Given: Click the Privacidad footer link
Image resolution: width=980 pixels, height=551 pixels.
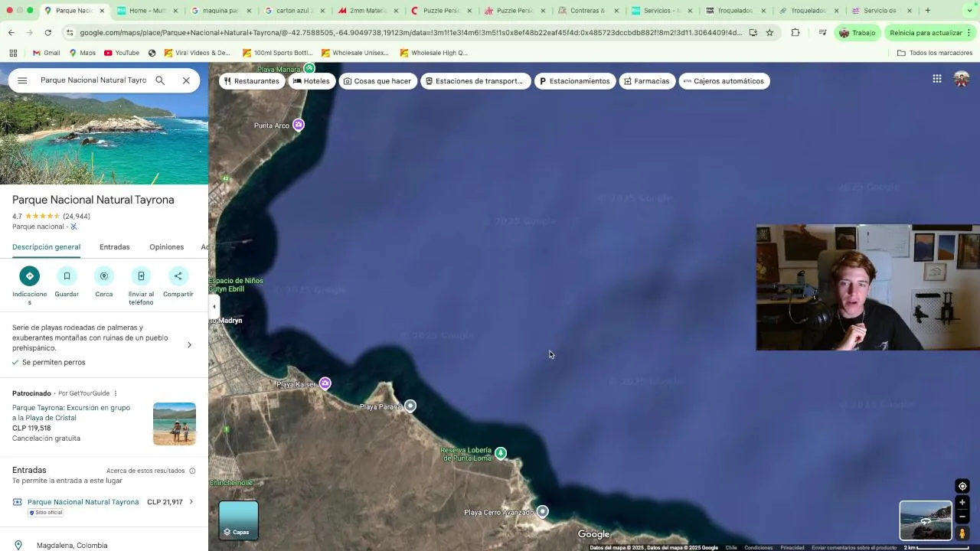Looking at the screenshot, I should pyautogui.click(x=792, y=548).
